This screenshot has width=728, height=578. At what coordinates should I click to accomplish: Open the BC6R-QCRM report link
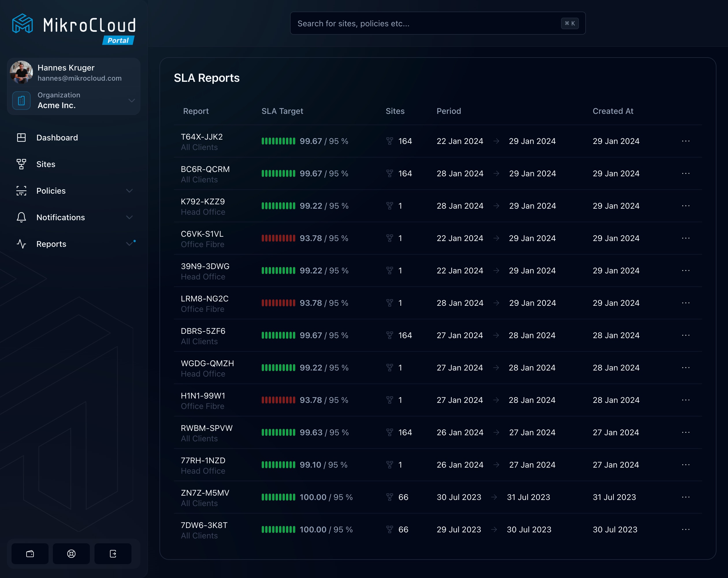(x=205, y=169)
